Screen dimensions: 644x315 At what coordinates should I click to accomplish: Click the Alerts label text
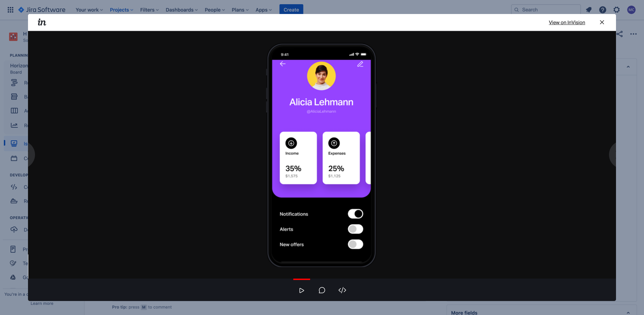click(286, 229)
